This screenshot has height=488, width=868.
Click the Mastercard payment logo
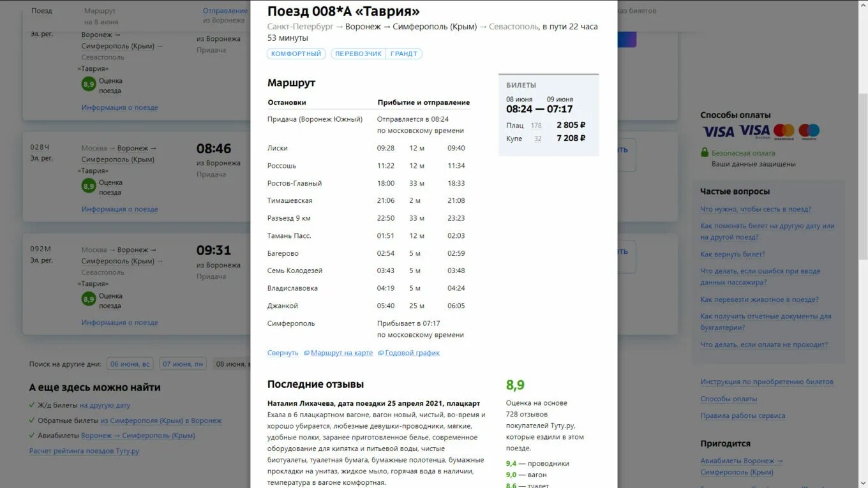784,132
